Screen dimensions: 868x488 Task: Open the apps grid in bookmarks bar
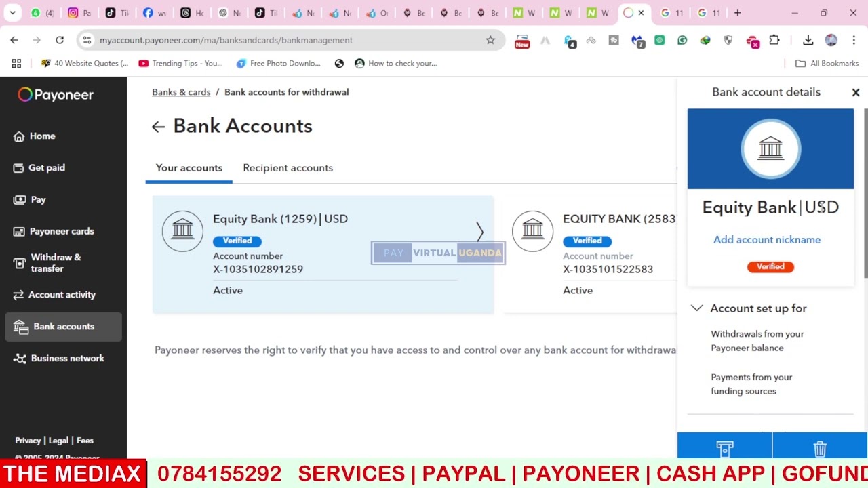[16, 64]
